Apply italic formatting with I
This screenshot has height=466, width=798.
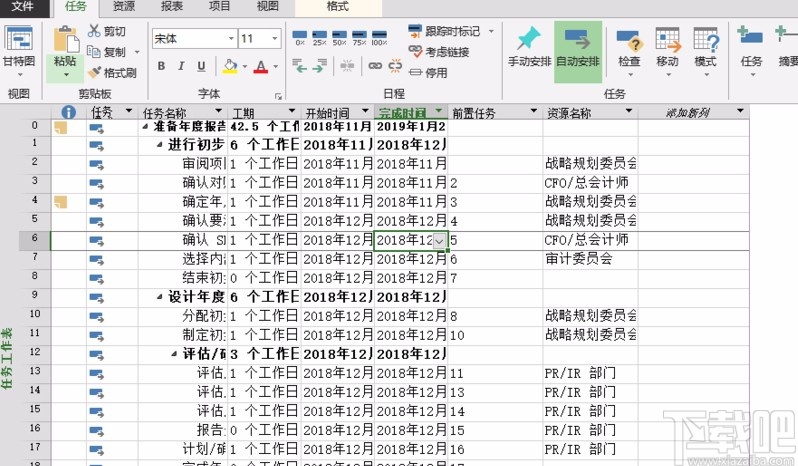click(x=181, y=66)
